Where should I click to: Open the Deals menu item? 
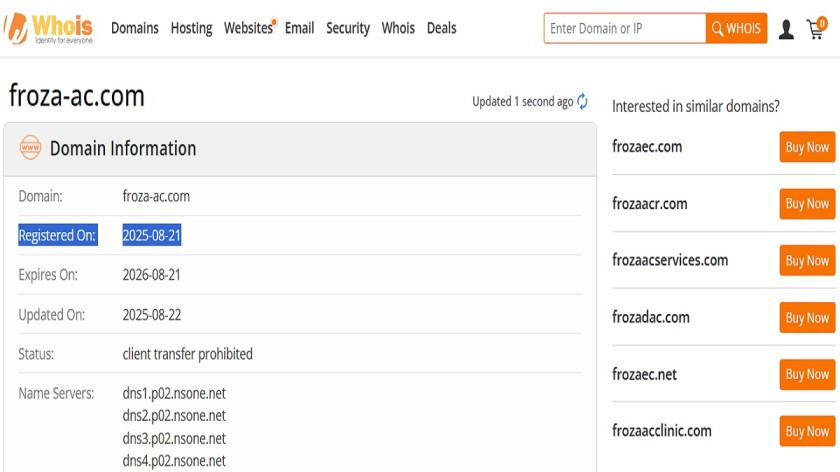click(x=441, y=28)
